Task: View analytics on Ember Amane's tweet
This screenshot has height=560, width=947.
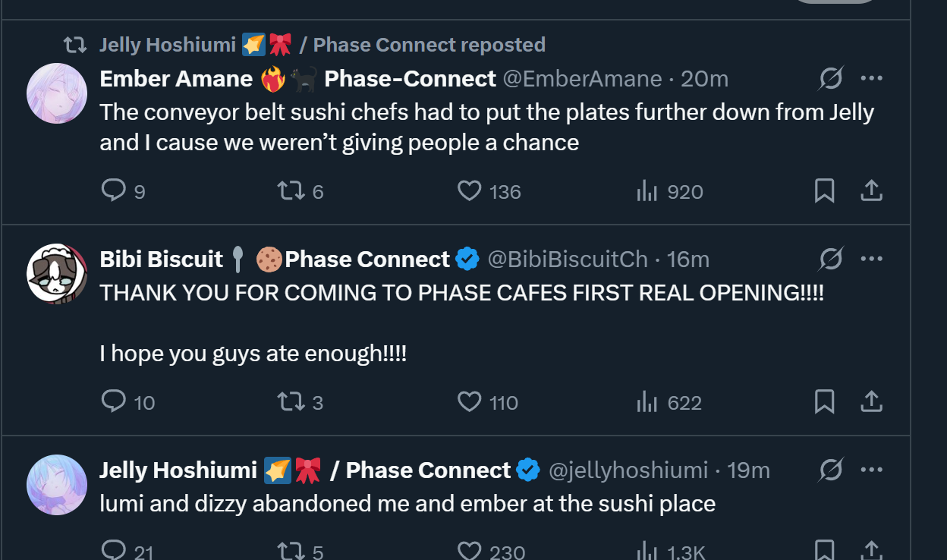Action: point(647,191)
